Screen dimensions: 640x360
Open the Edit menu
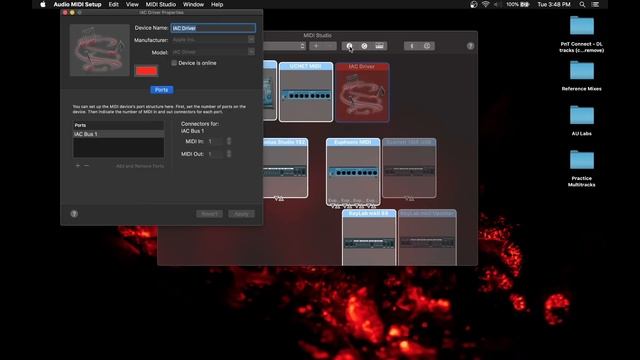coord(113,4)
